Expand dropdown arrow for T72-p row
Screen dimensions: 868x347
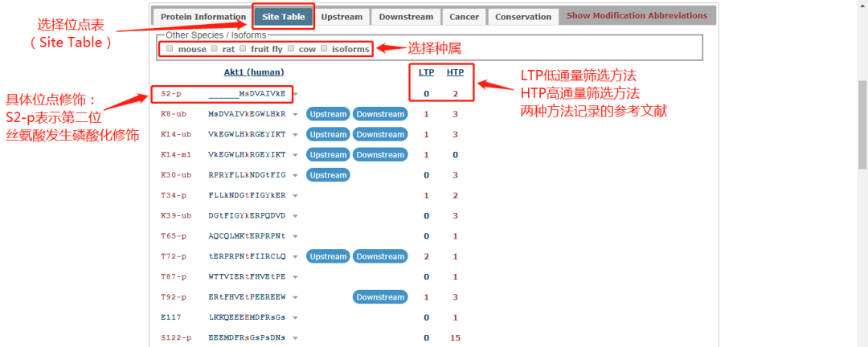[x=295, y=257]
